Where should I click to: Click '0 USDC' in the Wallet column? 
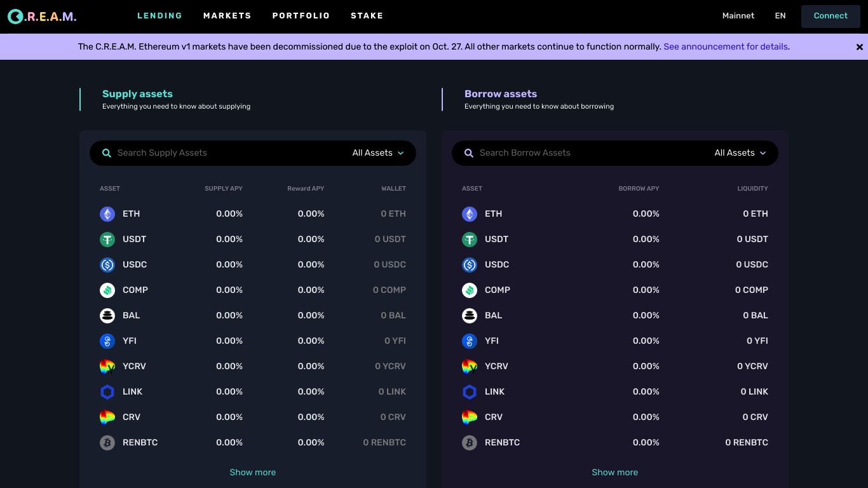[x=390, y=265]
